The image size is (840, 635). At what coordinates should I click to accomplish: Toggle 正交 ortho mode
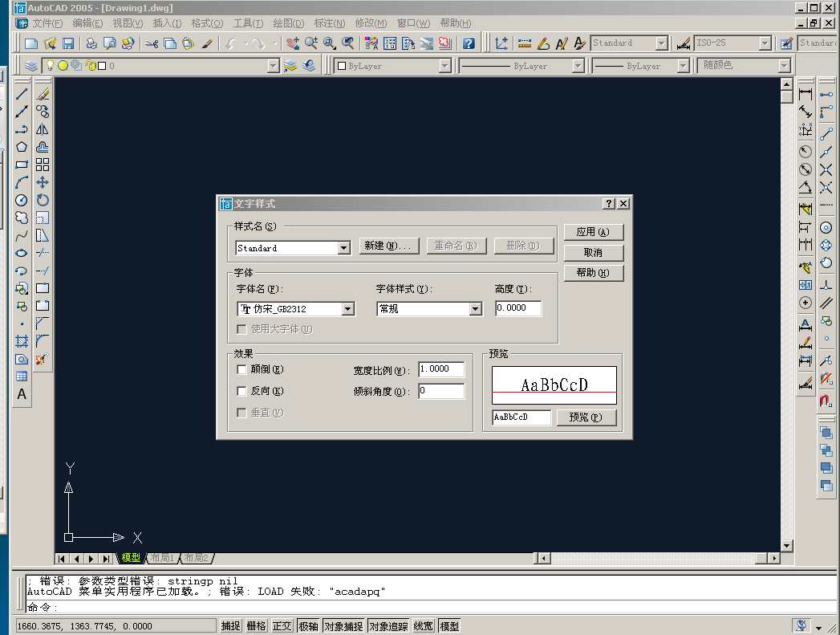282,626
